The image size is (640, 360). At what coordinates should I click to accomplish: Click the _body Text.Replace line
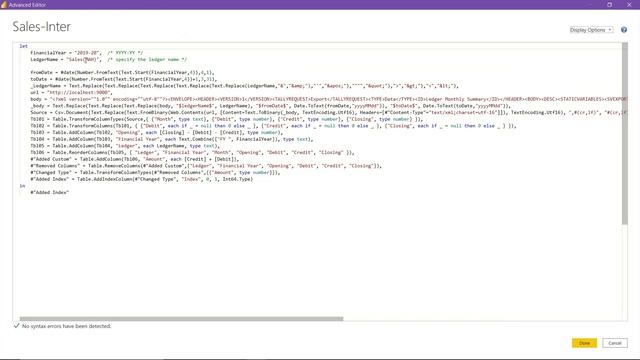click(x=271, y=106)
